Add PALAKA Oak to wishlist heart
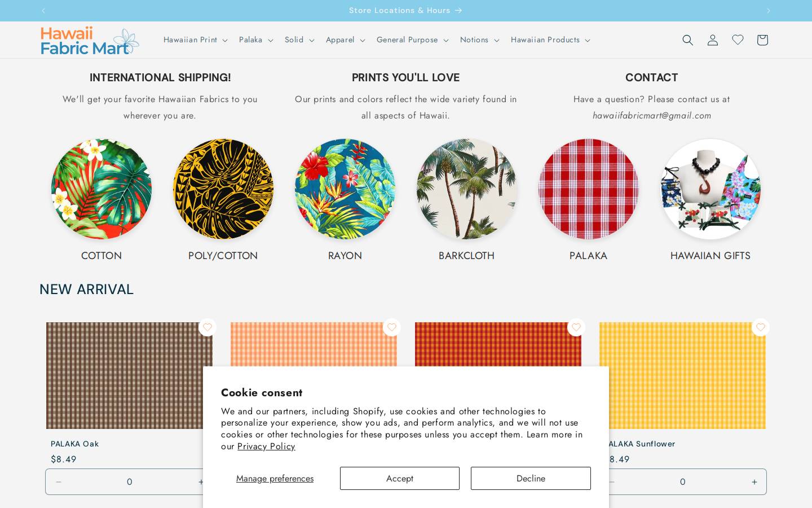 208,327
